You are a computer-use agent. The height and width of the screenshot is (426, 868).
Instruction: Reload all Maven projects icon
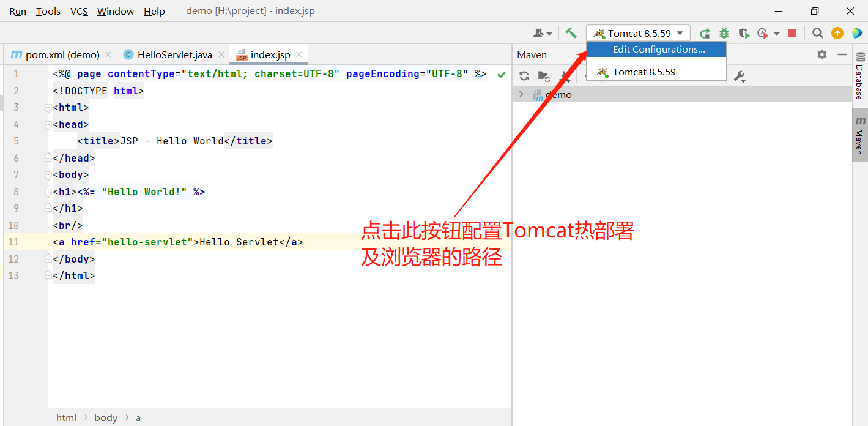524,76
